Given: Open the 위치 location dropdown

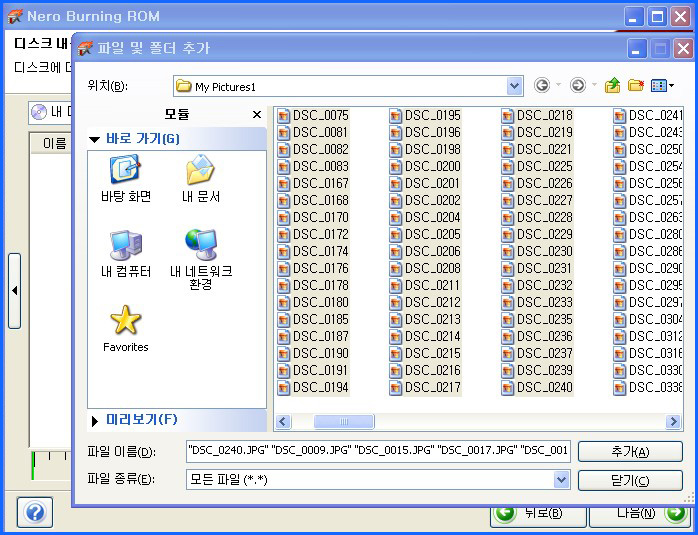Looking at the screenshot, I should pyautogui.click(x=514, y=85).
